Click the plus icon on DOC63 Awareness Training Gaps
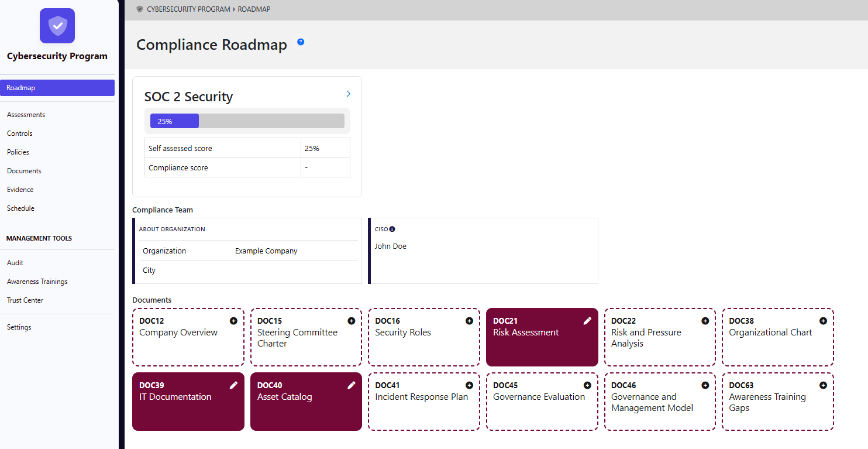The image size is (868, 449). pyautogui.click(x=823, y=385)
